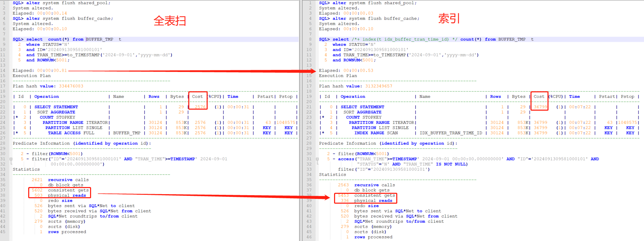
Task: Click 'IDX_BUFFER_TRAN_TIME_ID' name in right plan
Action: point(451,133)
